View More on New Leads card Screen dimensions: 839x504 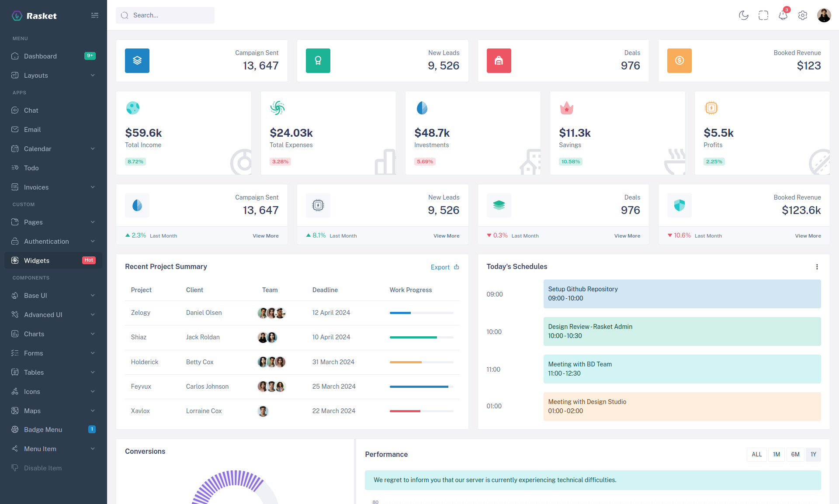tap(446, 236)
